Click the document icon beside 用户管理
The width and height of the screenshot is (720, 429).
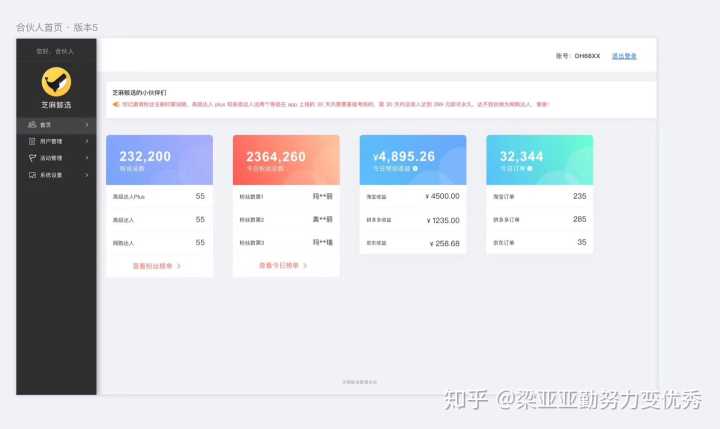tap(32, 141)
